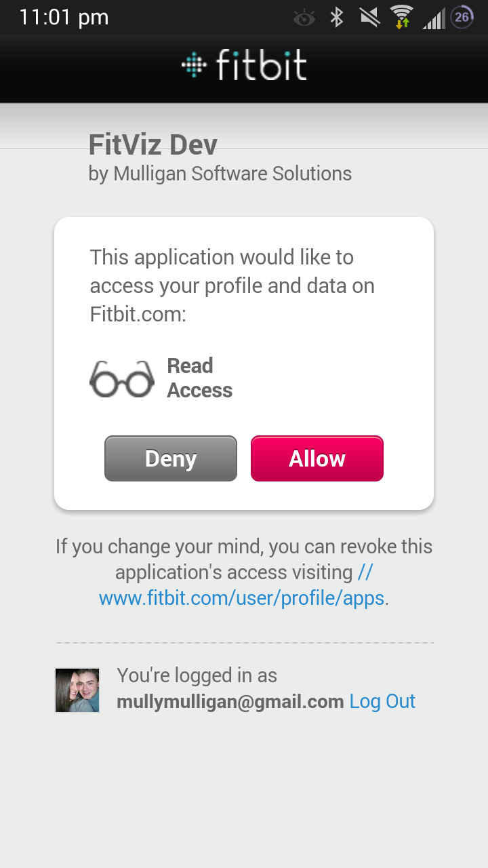Viewport: 488px width, 868px height.
Task: Tap the Fitbit dotted logo icon
Action: (194, 65)
